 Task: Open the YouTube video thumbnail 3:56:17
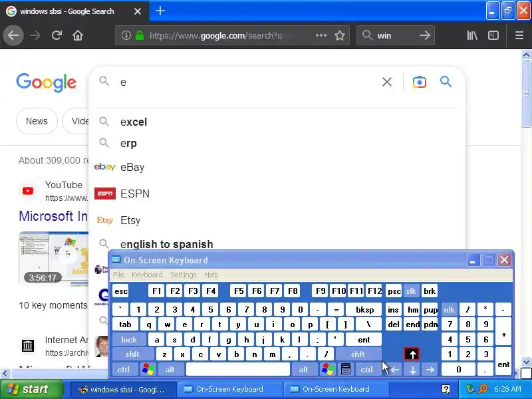point(54,259)
